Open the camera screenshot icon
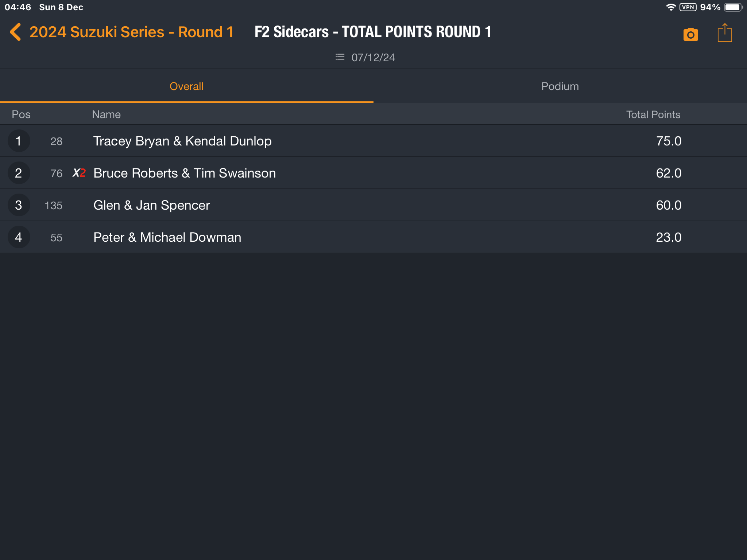 [690, 34]
